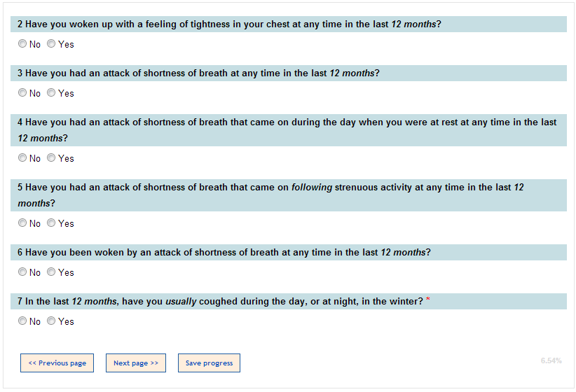Answer No to question 6 woken by breathlessness
The width and height of the screenshot is (576, 392).
pyautogui.click(x=22, y=272)
